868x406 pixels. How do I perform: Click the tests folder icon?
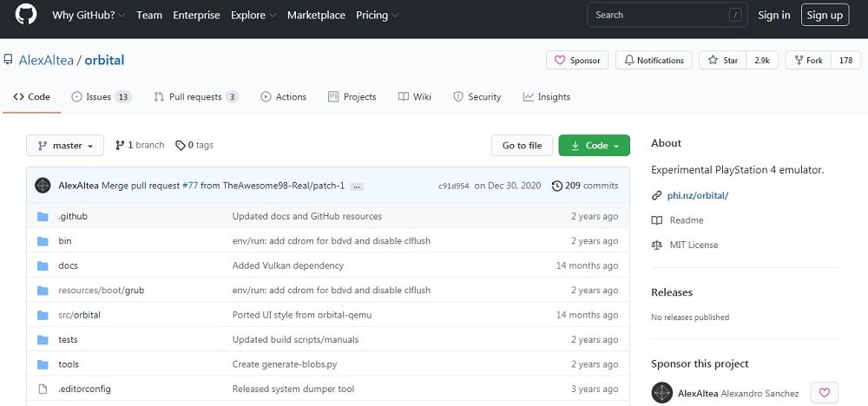43,339
